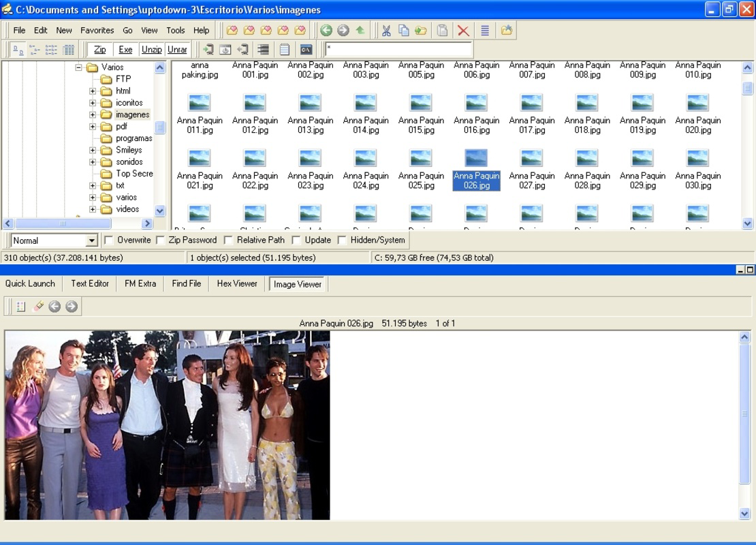Image resolution: width=756 pixels, height=545 pixels.
Task: Open the command prompt (C:\) icon
Action: pyautogui.click(x=305, y=48)
